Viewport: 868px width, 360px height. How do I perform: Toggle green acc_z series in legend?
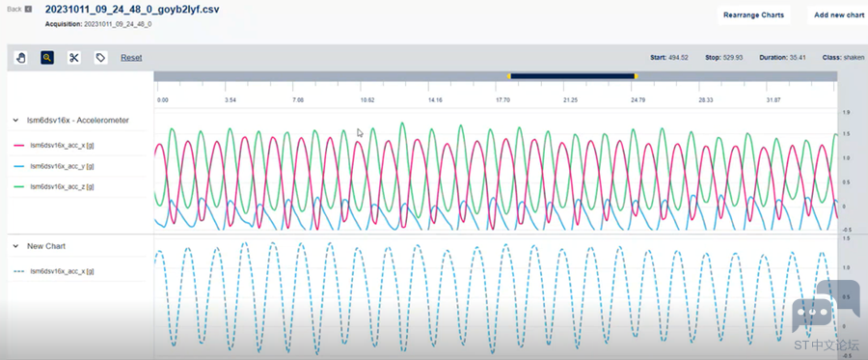click(54, 187)
